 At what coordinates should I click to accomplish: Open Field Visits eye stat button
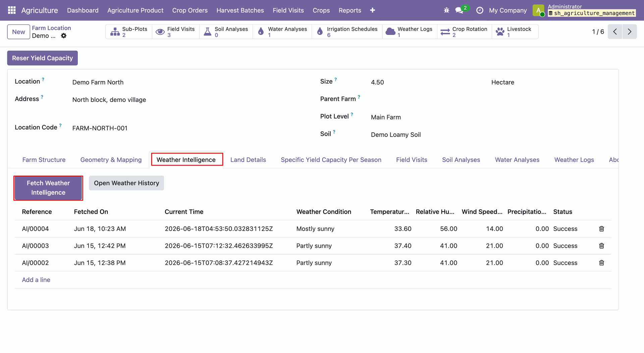pyautogui.click(x=175, y=32)
